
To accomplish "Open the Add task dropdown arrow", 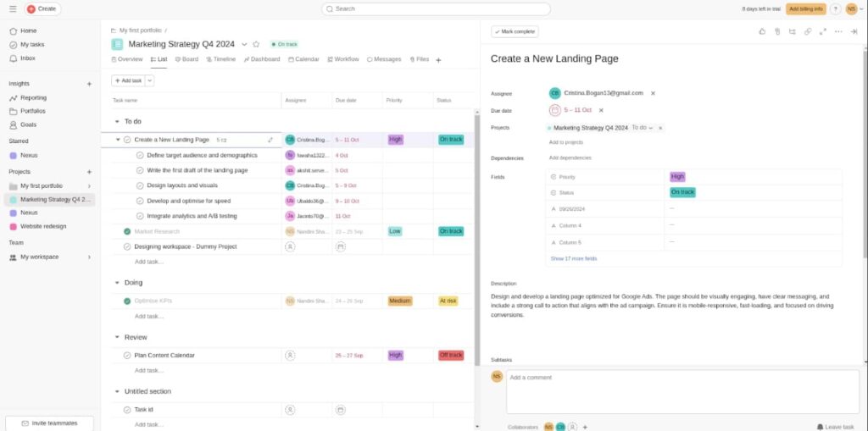I will 149,80.
